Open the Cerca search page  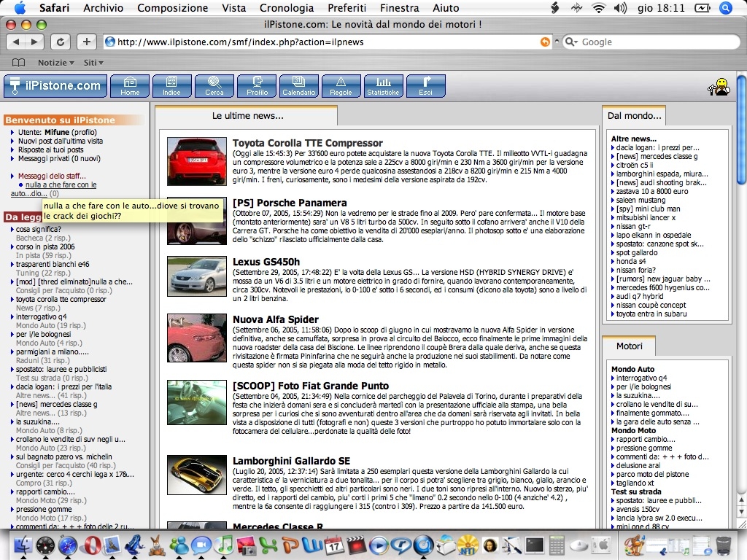(x=214, y=86)
